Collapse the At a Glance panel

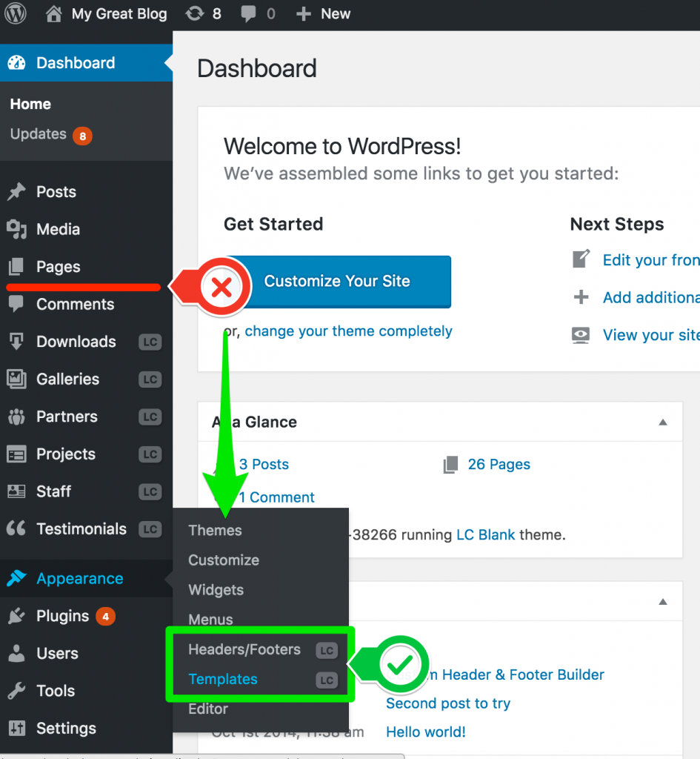point(663,422)
